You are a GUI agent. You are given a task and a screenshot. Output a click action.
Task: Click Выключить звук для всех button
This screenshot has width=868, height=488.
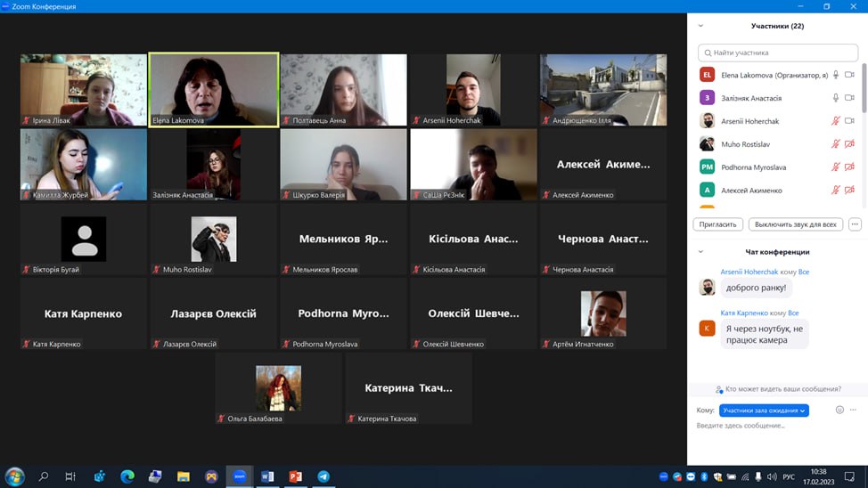[x=795, y=224]
